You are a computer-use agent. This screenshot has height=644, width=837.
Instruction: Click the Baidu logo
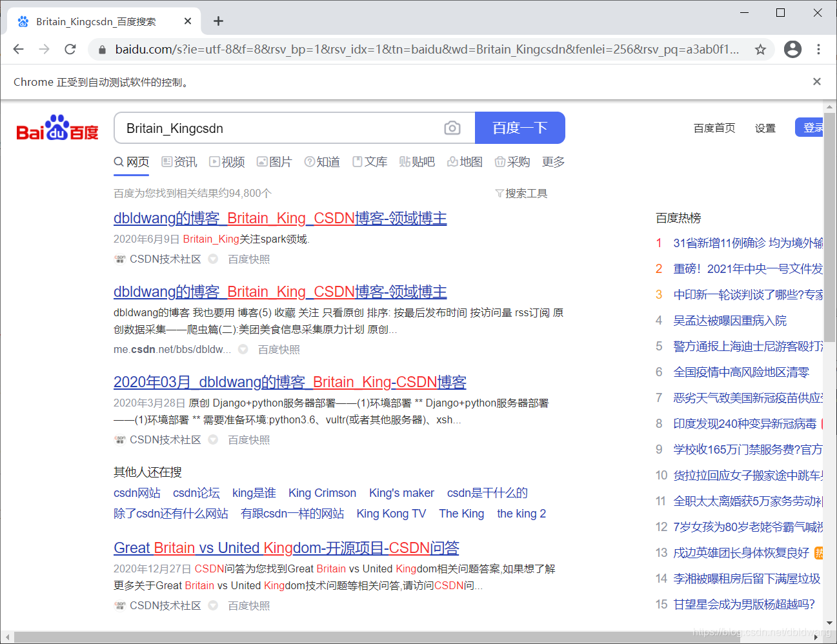click(x=57, y=128)
